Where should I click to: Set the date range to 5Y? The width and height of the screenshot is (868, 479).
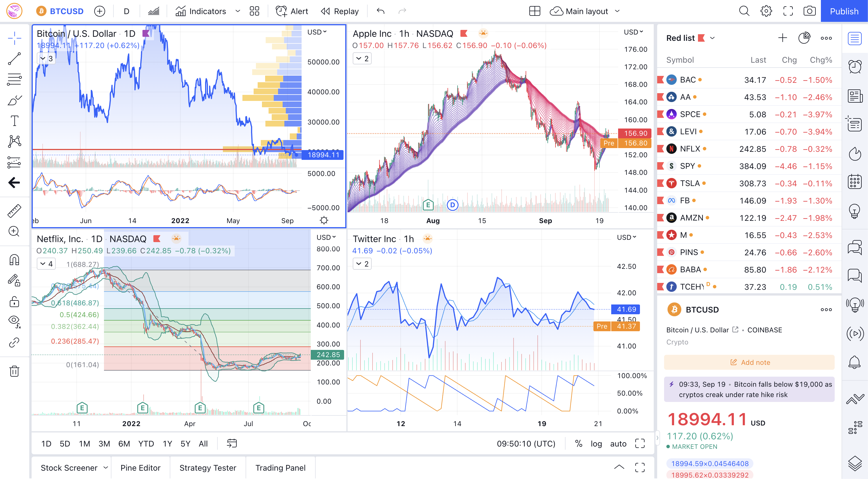[185, 444]
